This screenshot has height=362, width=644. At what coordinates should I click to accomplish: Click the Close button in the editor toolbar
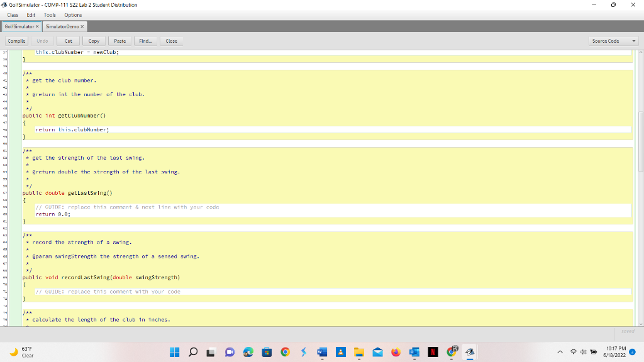(x=171, y=41)
